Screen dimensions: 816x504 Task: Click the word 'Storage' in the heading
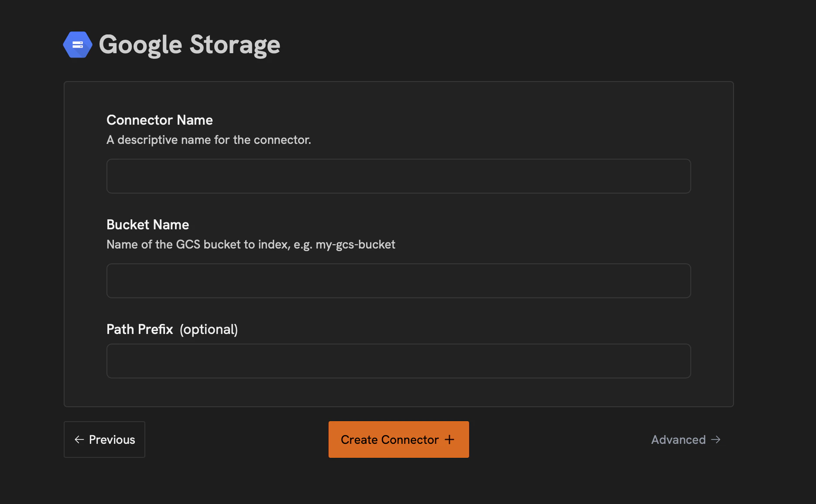(235, 44)
